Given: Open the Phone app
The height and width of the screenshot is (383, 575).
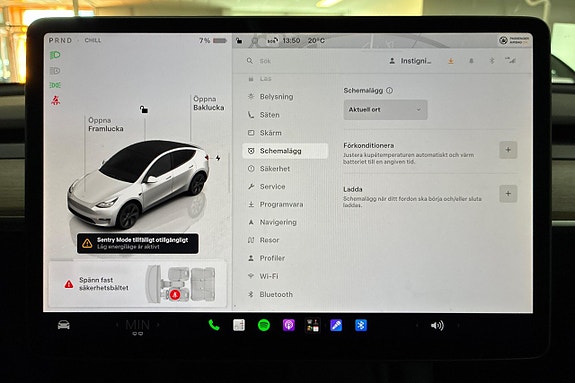Looking at the screenshot, I should tap(214, 325).
